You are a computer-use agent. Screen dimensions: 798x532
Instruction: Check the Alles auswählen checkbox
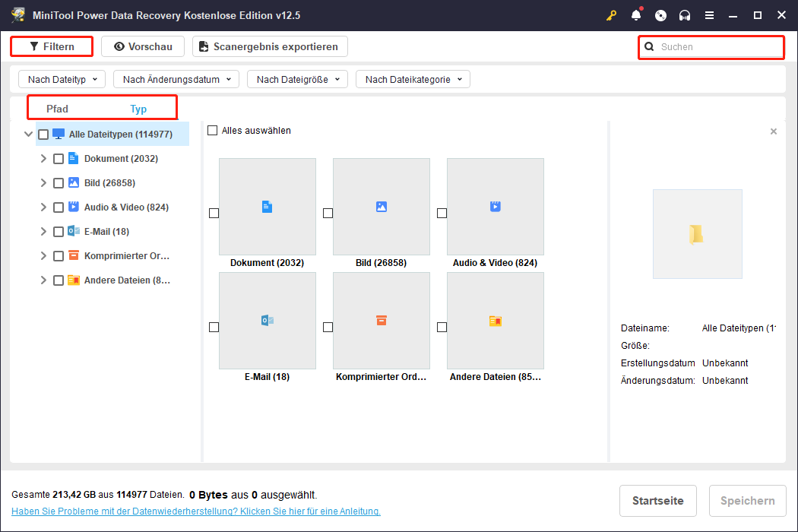point(212,130)
